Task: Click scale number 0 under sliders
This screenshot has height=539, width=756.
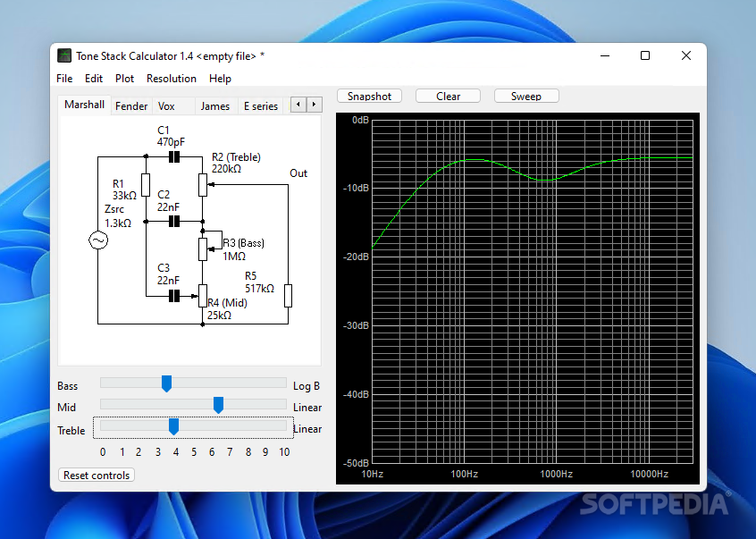Action: (x=103, y=452)
